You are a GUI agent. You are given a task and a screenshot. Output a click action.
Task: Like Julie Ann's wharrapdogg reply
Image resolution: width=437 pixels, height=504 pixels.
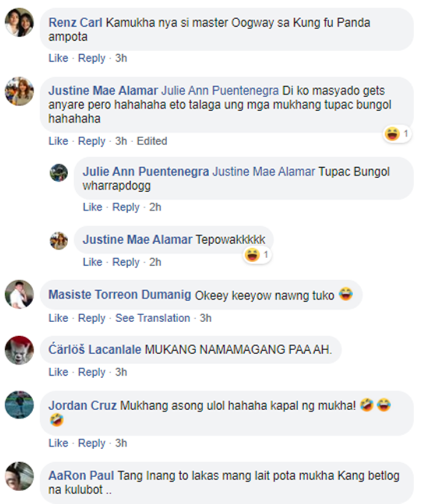[93, 207]
